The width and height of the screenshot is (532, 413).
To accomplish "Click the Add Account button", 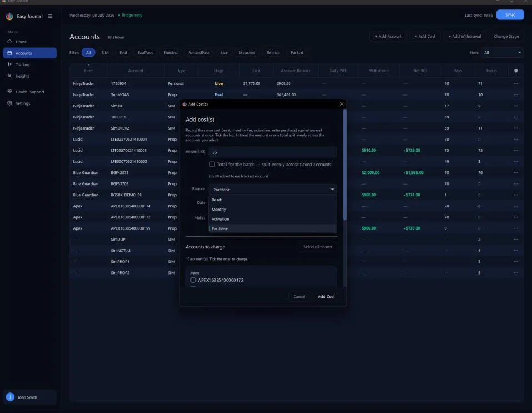I will tap(388, 36).
